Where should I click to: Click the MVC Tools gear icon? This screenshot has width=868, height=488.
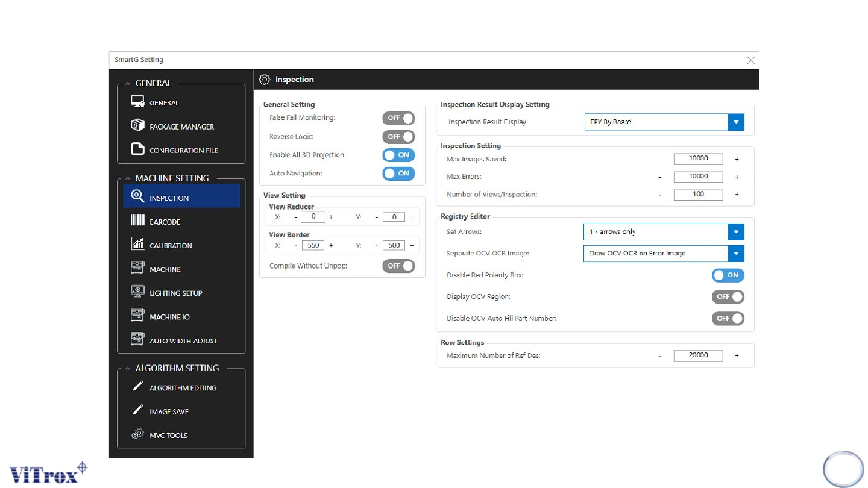pos(137,435)
